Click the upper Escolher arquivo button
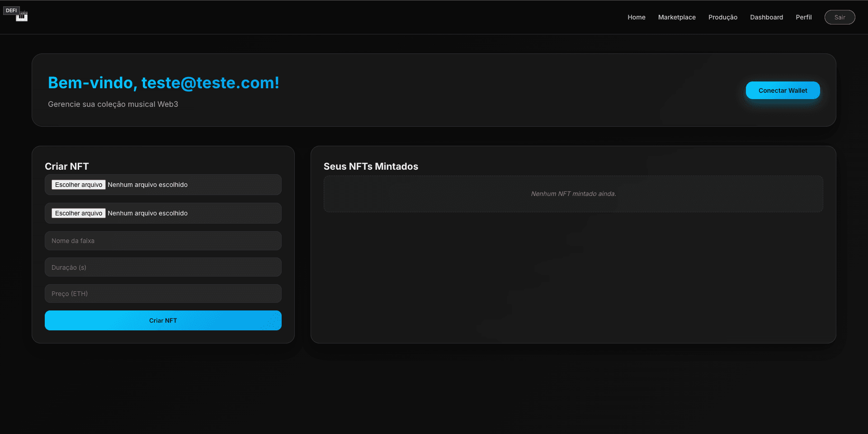 [79, 185]
